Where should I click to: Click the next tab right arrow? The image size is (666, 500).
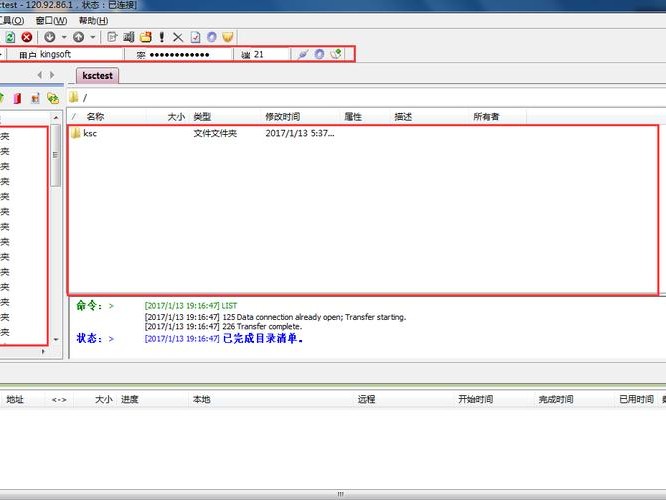coord(52,75)
